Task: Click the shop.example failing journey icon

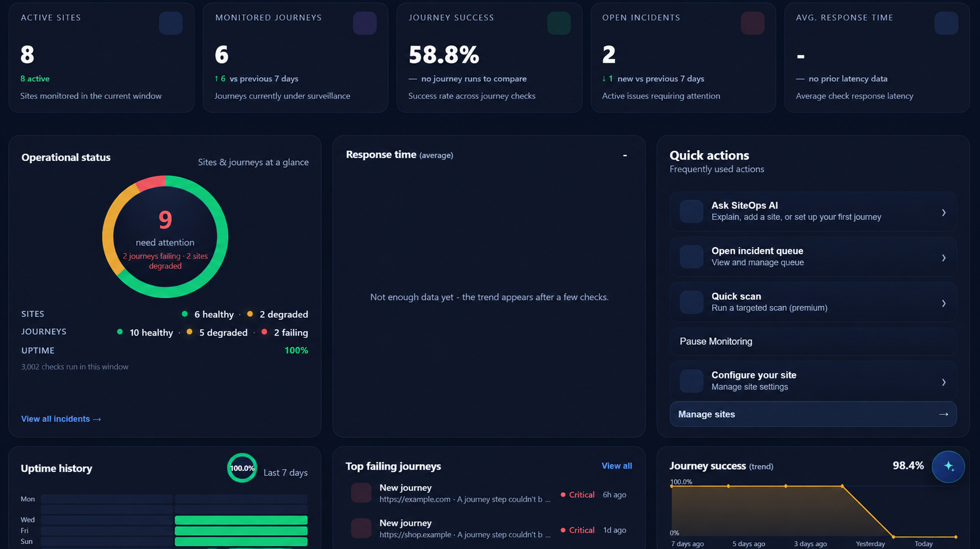Action: coord(361,528)
